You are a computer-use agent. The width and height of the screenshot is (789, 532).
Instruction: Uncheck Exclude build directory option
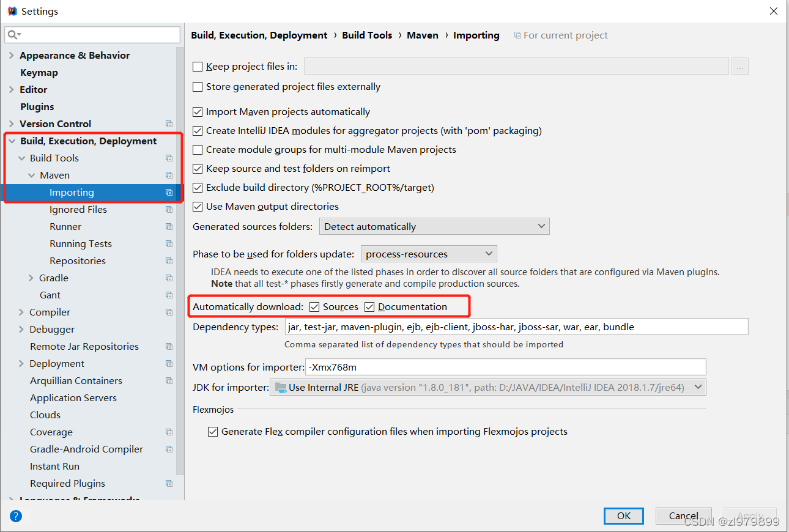pyautogui.click(x=198, y=188)
